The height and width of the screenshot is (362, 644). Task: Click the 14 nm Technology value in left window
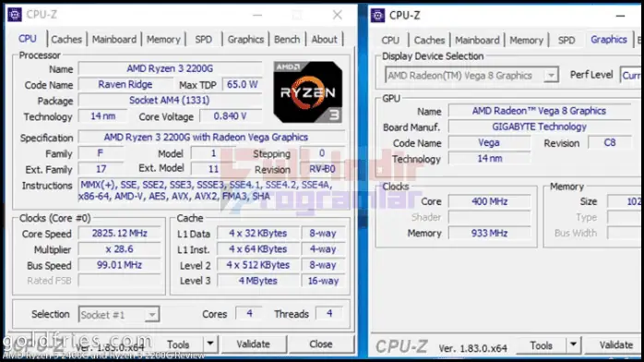[x=102, y=116]
